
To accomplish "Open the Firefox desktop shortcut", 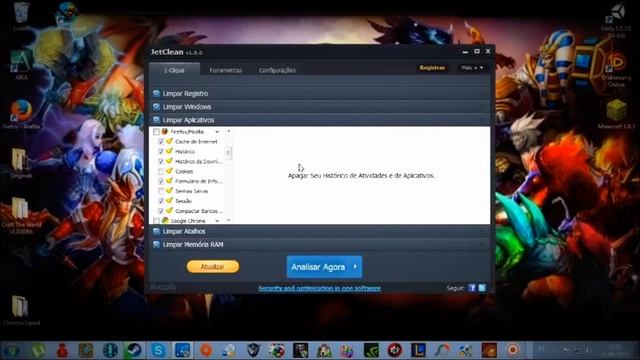I will (x=21, y=114).
